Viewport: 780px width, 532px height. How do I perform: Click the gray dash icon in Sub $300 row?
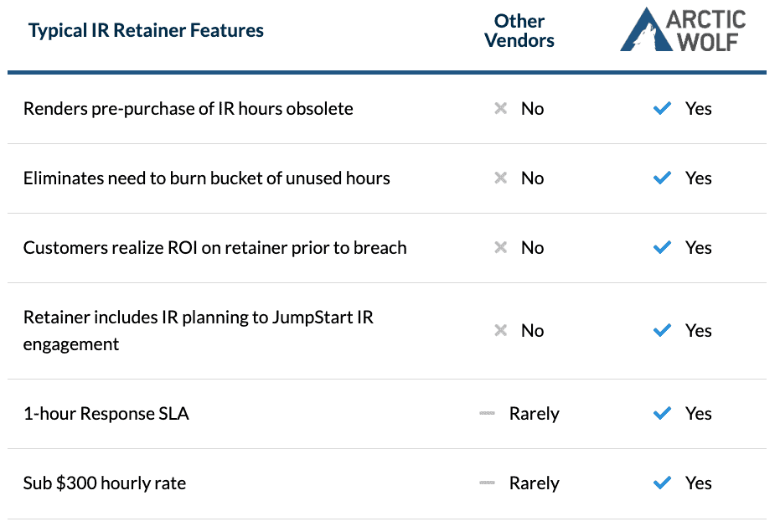tap(487, 483)
